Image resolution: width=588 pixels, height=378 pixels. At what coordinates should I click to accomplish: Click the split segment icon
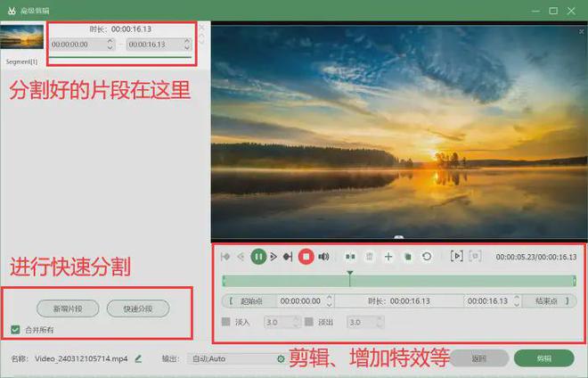click(x=350, y=257)
